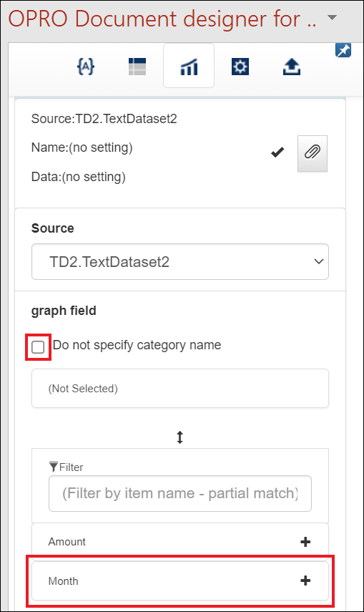The image size is (364, 612).
Task: Select the Month field item
Action: [x=179, y=581]
